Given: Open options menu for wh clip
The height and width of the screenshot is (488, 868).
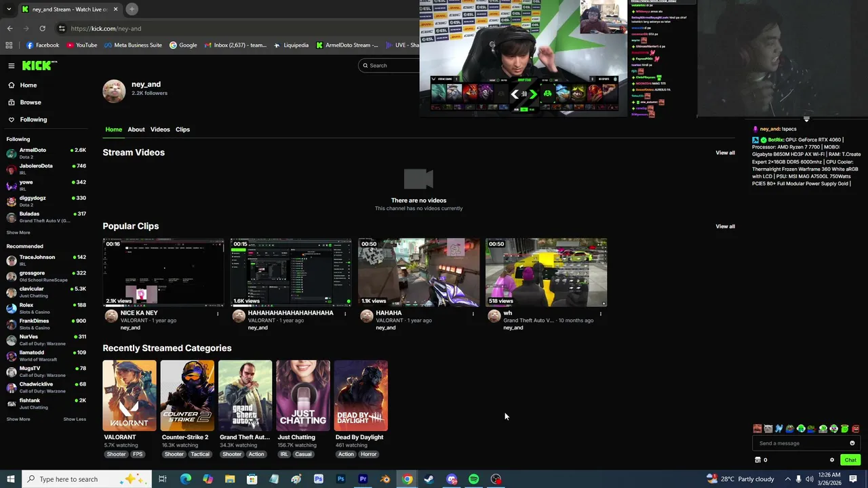Looking at the screenshot, I should pos(600,314).
